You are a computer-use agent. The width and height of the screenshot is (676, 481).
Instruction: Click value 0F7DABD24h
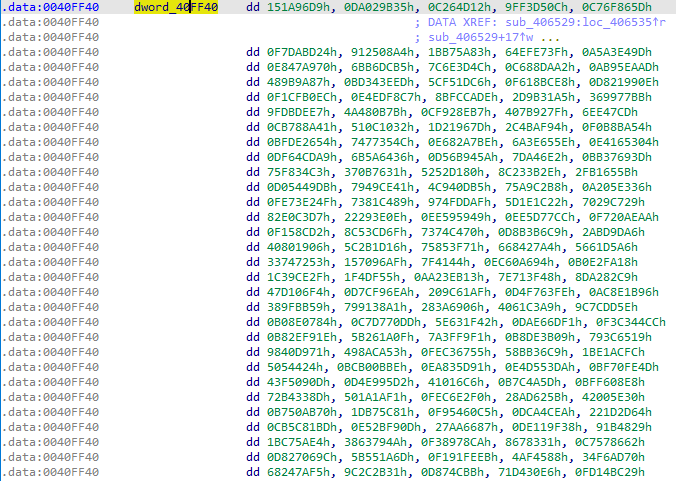pyautogui.click(x=302, y=52)
